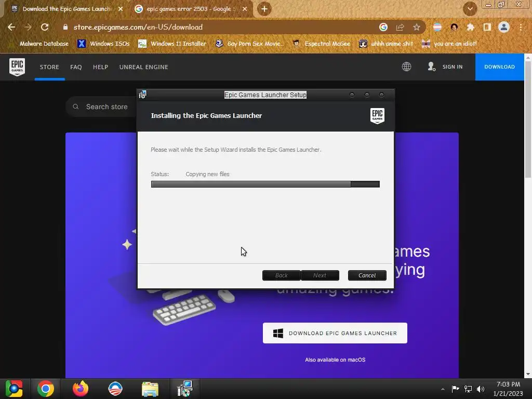Open Chrome profile avatar
Image resolution: width=532 pixels, height=399 pixels.
[x=504, y=27]
